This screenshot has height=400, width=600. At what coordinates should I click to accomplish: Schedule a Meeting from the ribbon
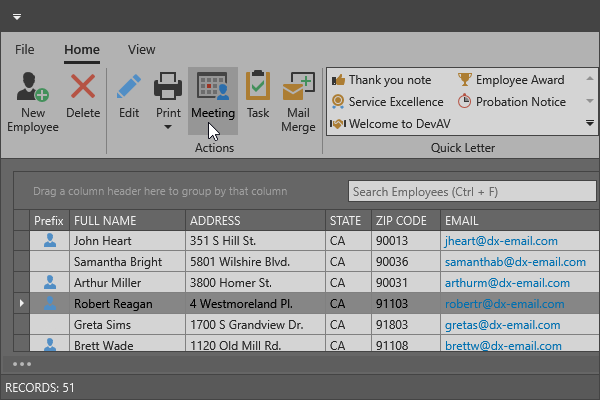(x=213, y=100)
